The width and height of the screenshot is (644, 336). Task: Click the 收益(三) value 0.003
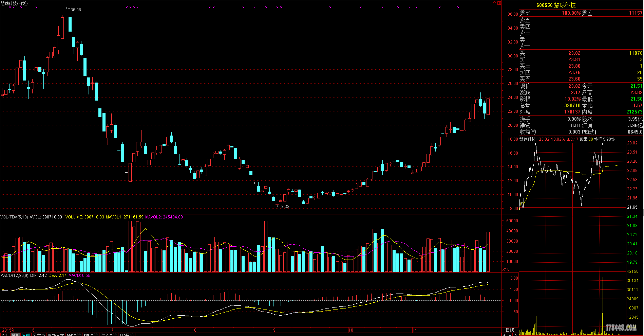(x=574, y=132)
